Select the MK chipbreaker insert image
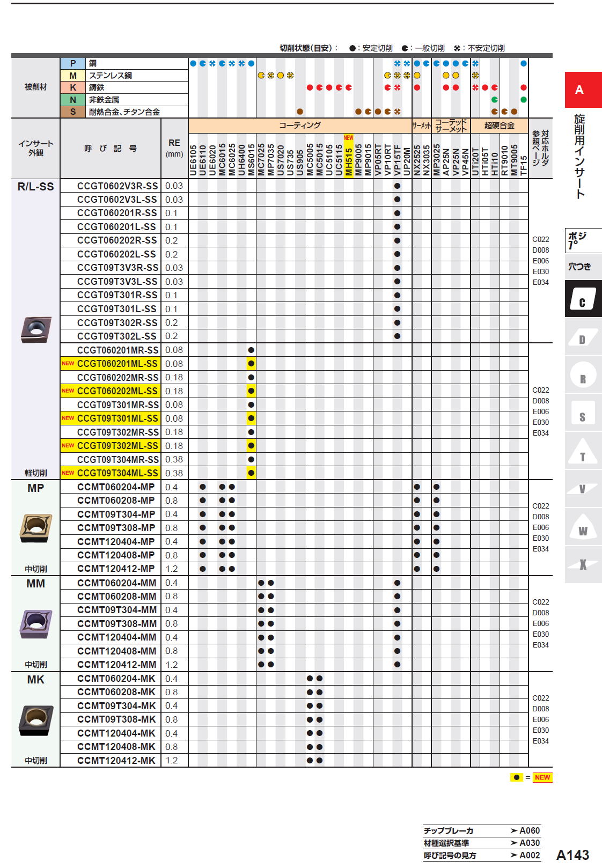This screenshot has width=602, height=868. [x=36, y=720]
